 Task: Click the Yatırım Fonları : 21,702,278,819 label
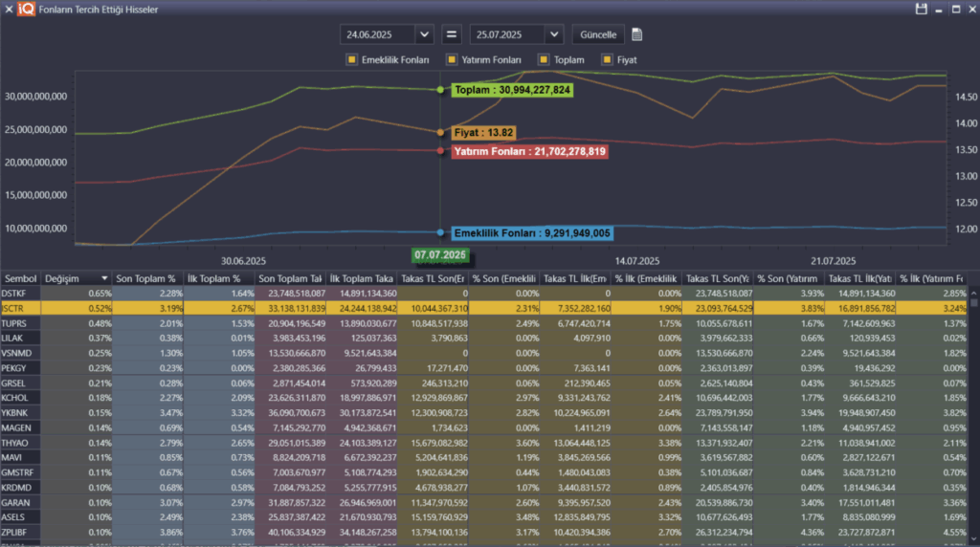click(529, 151)
